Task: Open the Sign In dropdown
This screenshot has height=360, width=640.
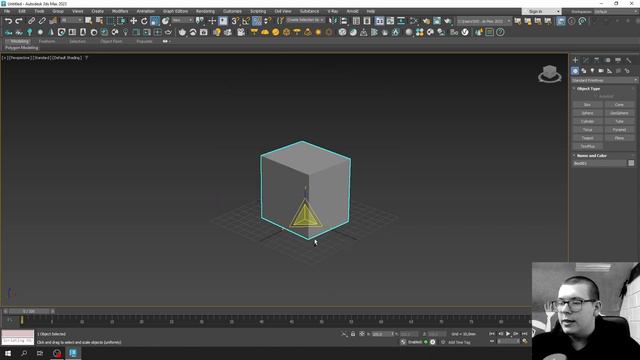Action: [541, 11]
